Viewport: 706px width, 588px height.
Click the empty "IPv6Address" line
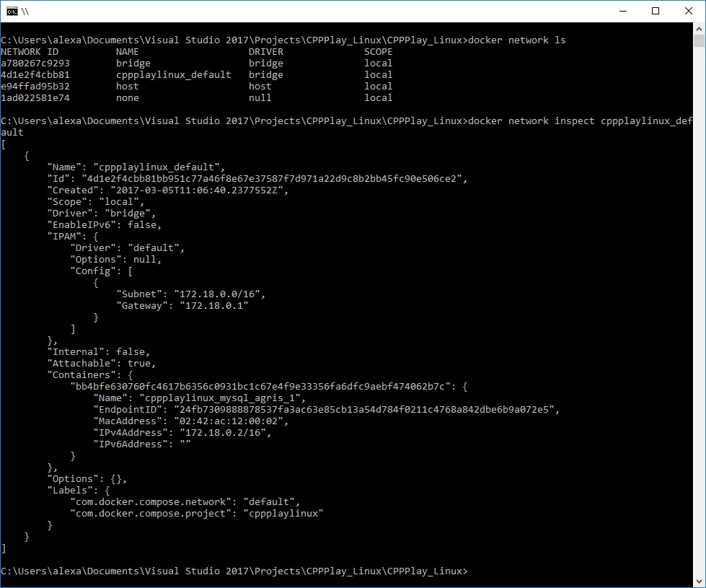142,444
